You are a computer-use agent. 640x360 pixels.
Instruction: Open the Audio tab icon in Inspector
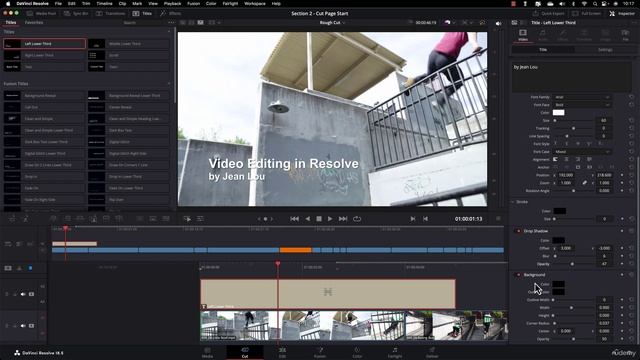coord(543,35)
